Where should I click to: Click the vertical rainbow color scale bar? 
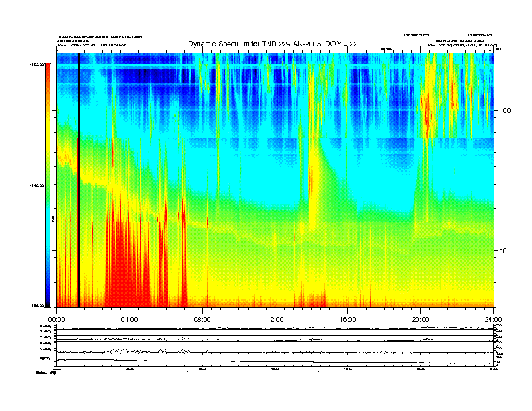click(48, 185)
